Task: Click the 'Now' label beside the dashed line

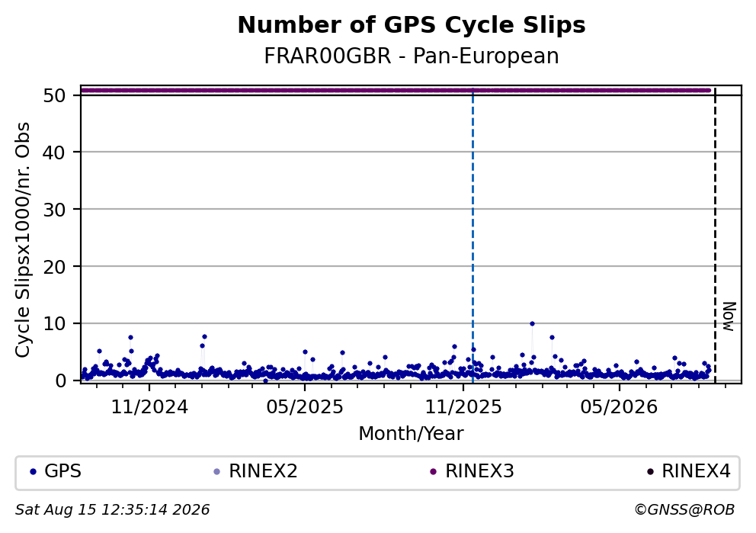Action: pos(729,317)
